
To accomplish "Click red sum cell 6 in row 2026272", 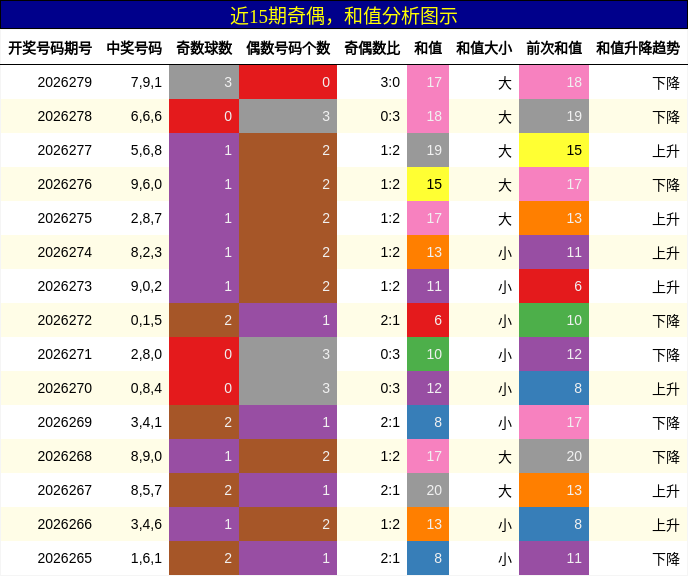I will click(x=428, y=320).
